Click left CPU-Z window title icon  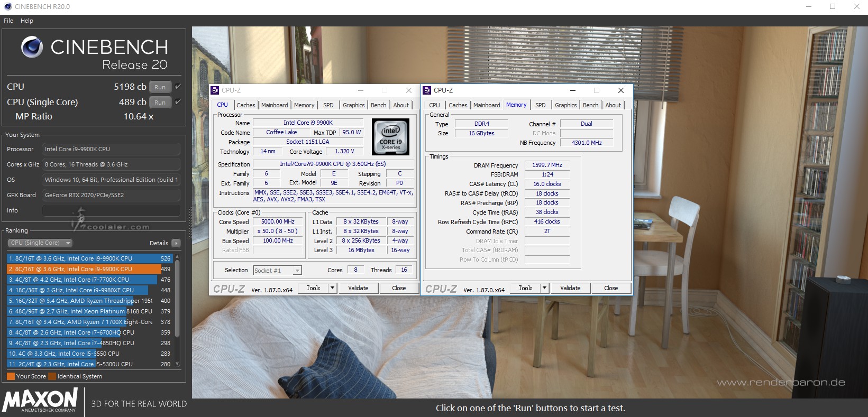(215, 90)
